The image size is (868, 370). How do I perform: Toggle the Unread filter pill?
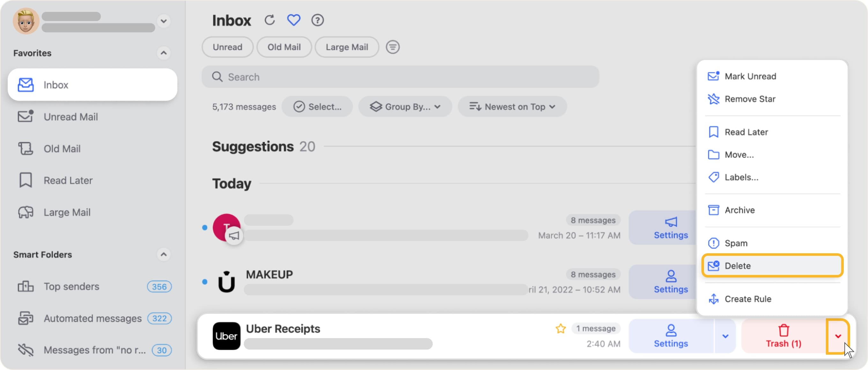(227, 47)
